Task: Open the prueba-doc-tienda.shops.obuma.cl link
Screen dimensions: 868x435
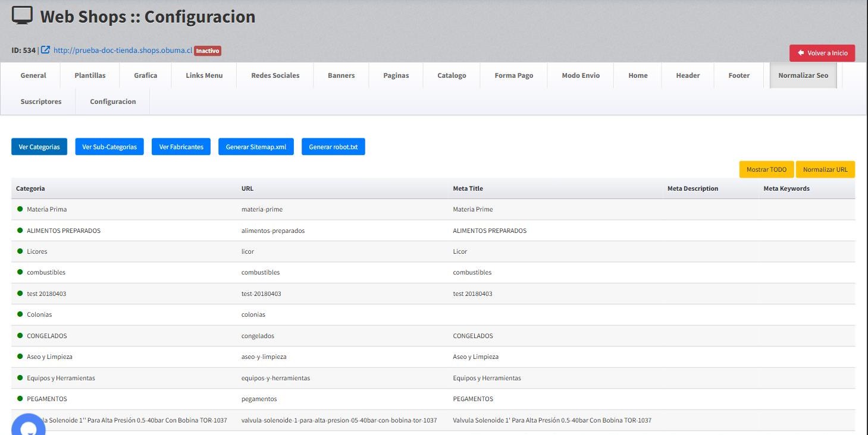Action: (x=123, y=51)
